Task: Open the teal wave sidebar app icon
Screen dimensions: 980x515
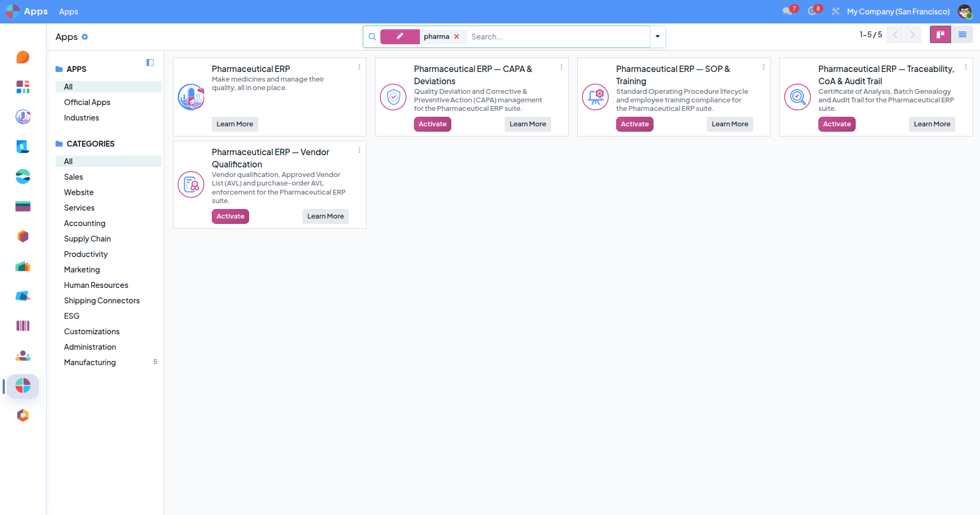Action: click(x=23, y=176)
